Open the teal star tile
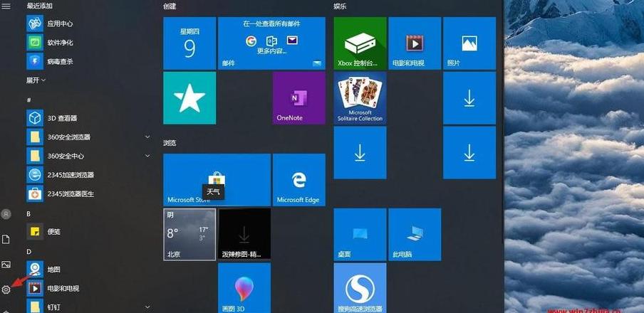The image size is (644, 313). (189, 97)
